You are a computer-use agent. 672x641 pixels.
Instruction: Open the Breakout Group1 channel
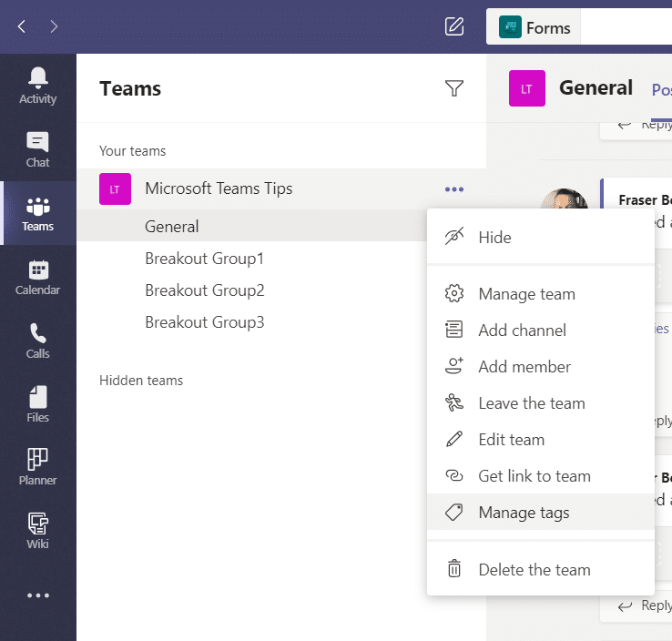[x=204, y=259]
